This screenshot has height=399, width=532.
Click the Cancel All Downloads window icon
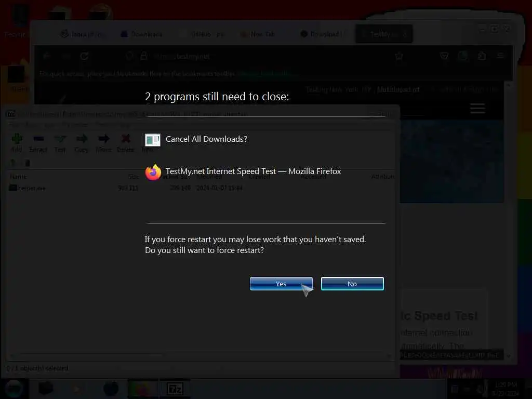152,140
